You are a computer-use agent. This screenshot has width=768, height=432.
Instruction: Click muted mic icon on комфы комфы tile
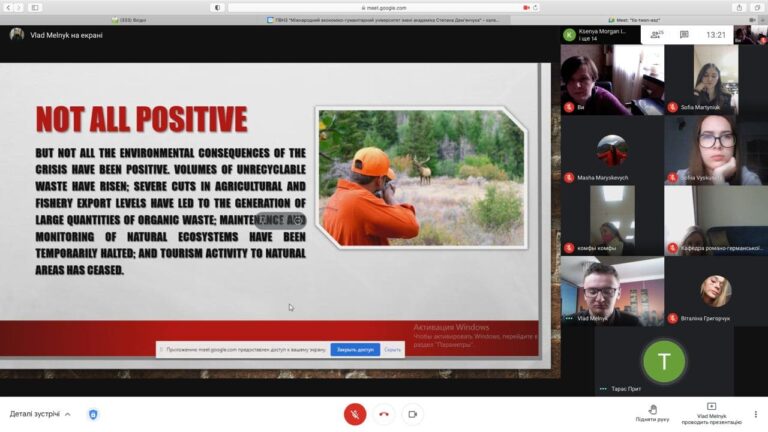coord(569,248)
